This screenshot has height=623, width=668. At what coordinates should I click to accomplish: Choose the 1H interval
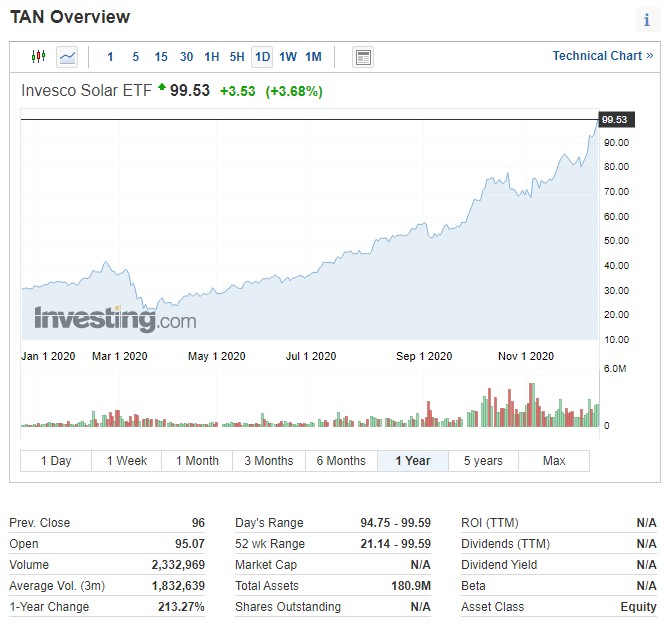pyautogui.click(x=211, y=57)
